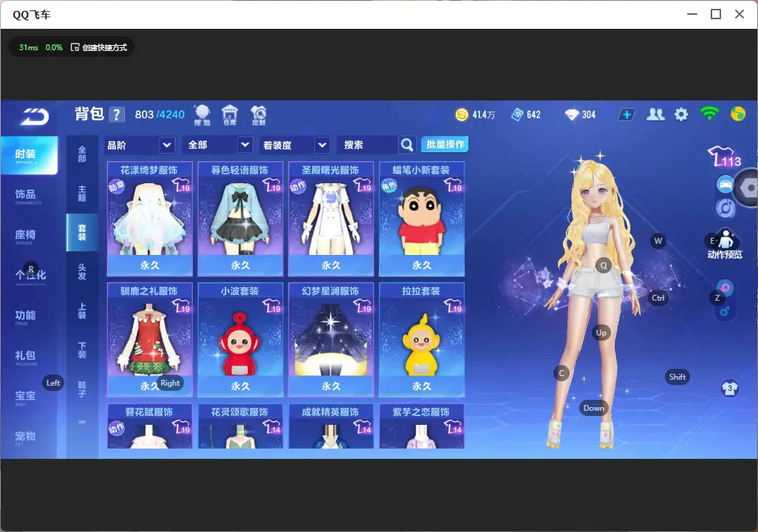
Task: Click the blue plus recharge icon
Action: click(626, 115)
